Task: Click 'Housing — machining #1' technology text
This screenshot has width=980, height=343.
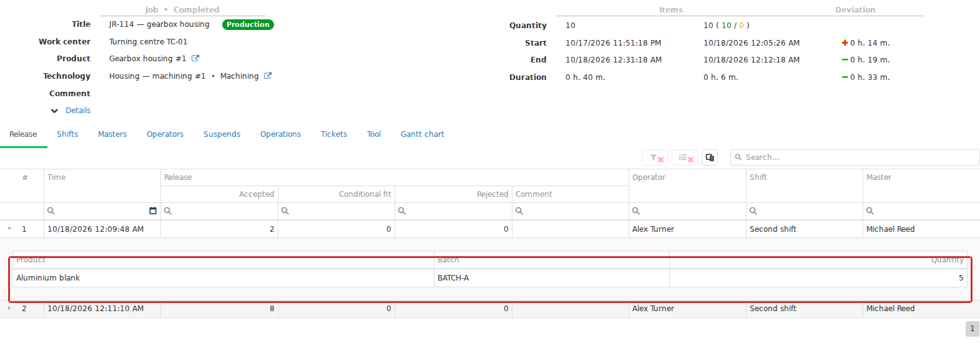Action: [157, 76]
